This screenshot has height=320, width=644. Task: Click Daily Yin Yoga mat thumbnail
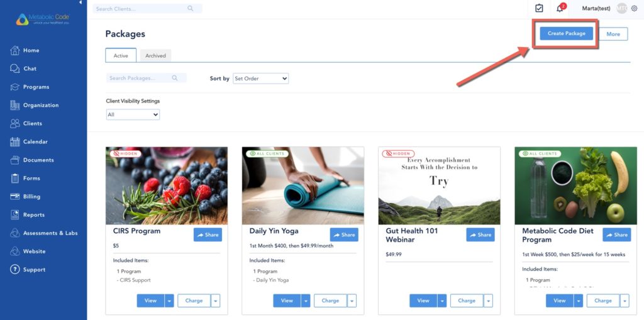[x=303, y=185]
